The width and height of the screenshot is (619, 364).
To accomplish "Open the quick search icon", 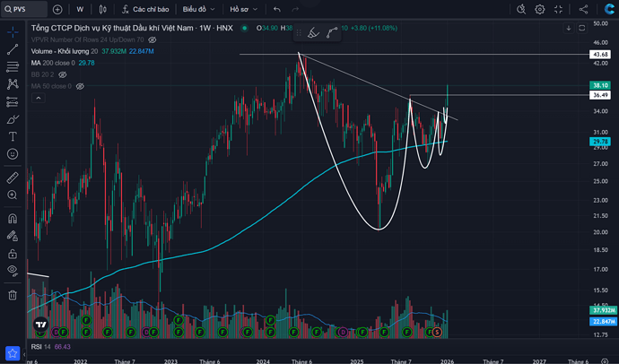I will [521, 9].
